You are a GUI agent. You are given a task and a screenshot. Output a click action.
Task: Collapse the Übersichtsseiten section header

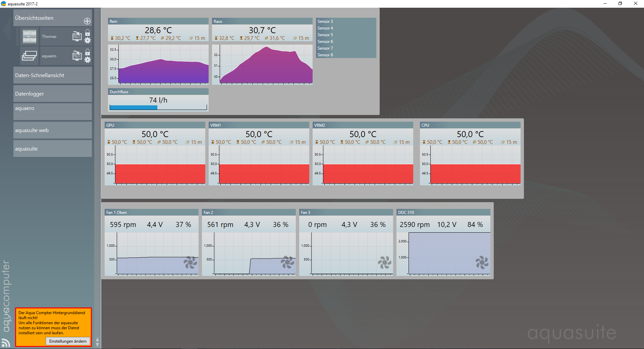pyautogui.click(x=53, y=18)
